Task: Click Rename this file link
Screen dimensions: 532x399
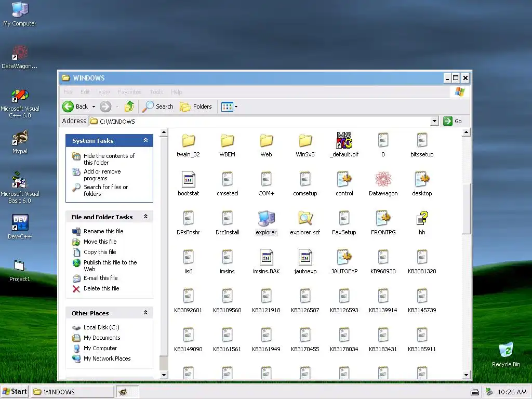Action: pos(103,231)
